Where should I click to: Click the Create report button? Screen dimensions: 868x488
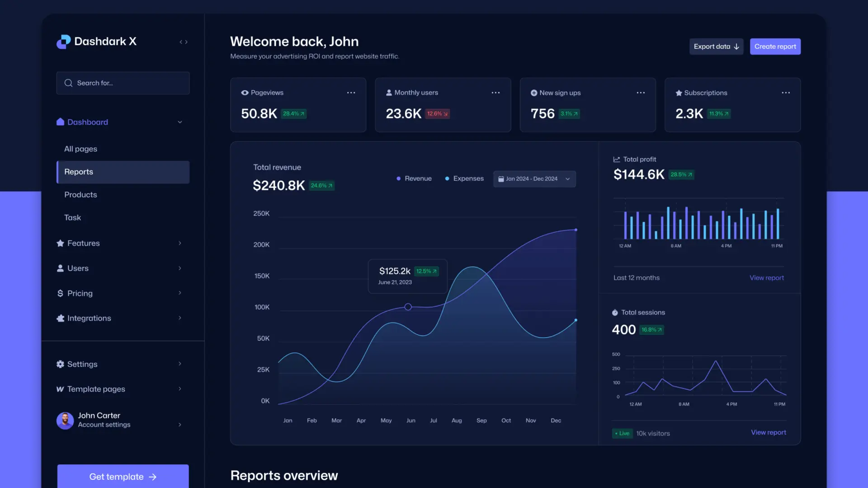pyautogui.click(x=775, y=46)
